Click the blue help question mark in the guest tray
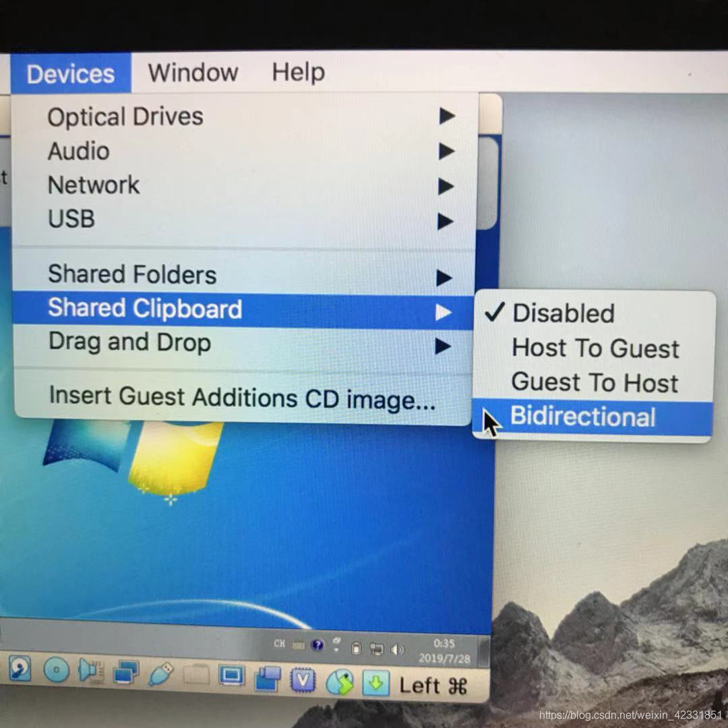This screenshot has width=728, height=728. [x=317, y=645]
